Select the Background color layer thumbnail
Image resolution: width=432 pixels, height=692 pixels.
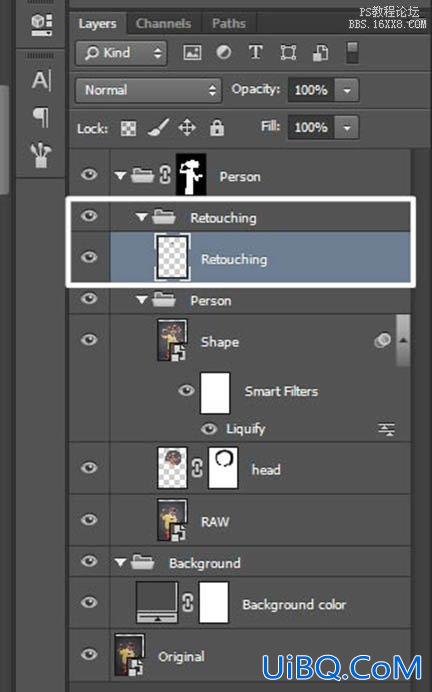coord(157,602)
